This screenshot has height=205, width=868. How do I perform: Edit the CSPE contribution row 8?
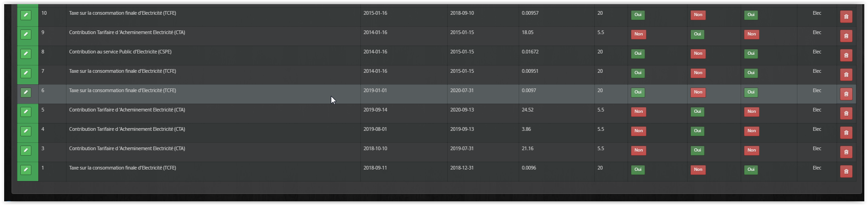point(26,54)
